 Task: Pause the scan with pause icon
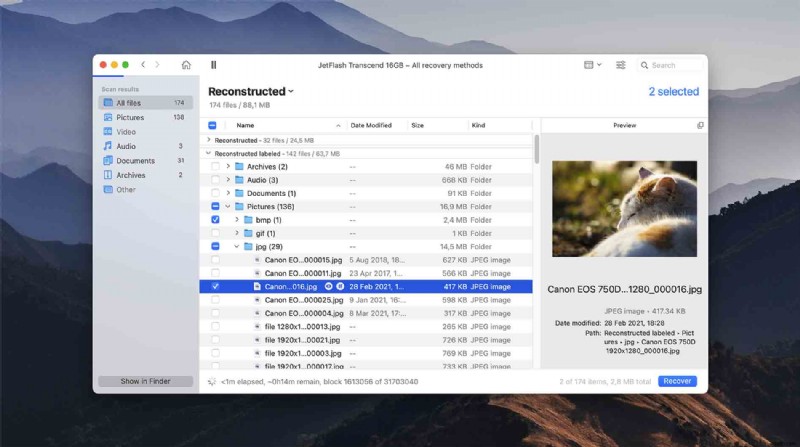[213, 65]
